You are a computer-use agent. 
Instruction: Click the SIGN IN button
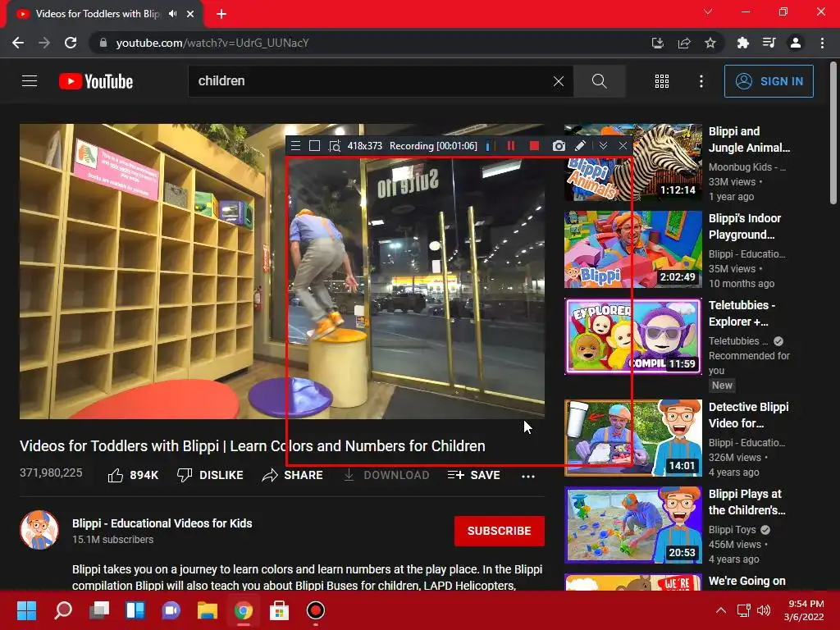(769, 81)
